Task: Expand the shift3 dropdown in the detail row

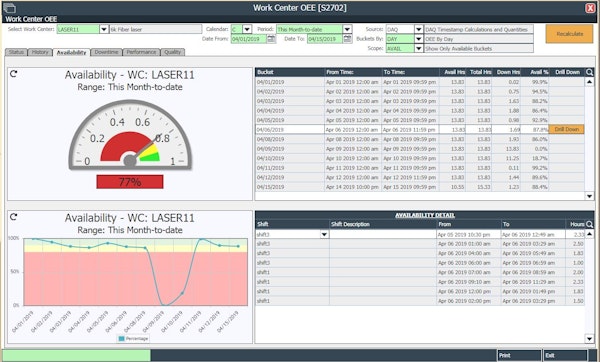Action: (x=324, y=234)
